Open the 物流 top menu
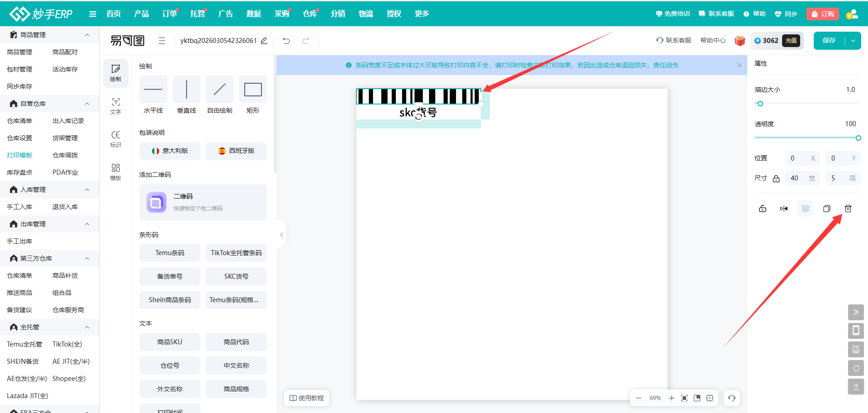The height and width of the screenshot is (413, 868). [366, 14]
